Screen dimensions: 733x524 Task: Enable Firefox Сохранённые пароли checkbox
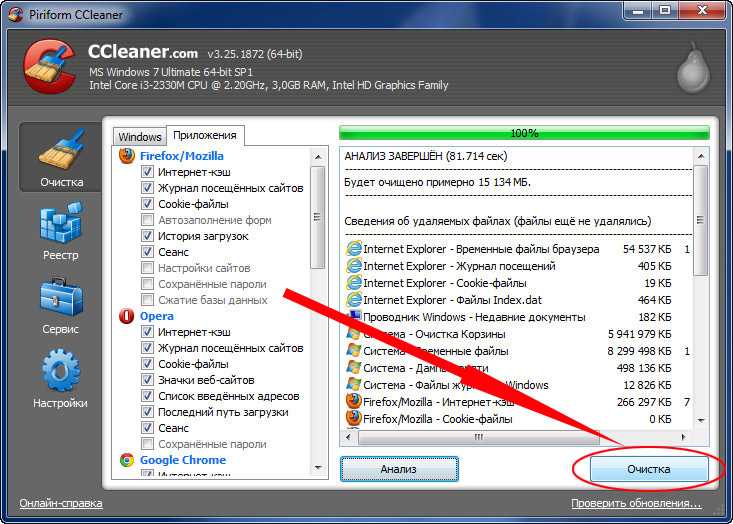147,284
